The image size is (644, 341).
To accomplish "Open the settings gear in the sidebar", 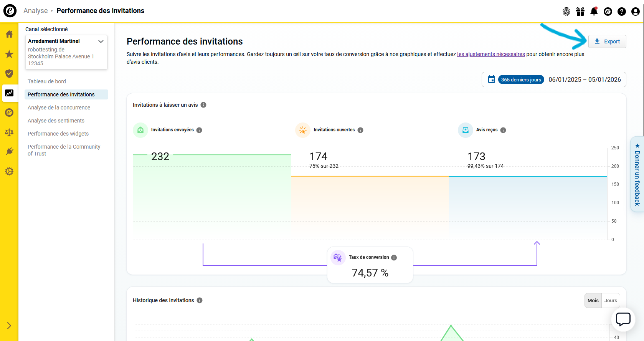I will pos(9,171).
